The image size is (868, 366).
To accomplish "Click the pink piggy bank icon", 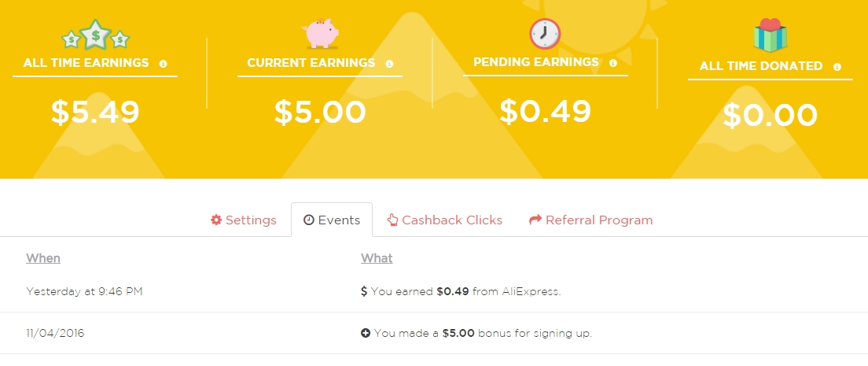I will click(x=320, y=34).
